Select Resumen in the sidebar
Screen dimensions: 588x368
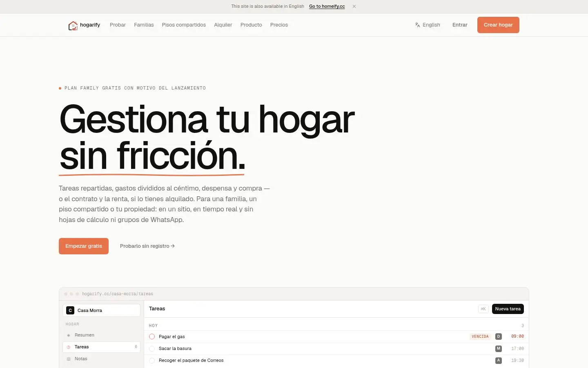(101, 335)
